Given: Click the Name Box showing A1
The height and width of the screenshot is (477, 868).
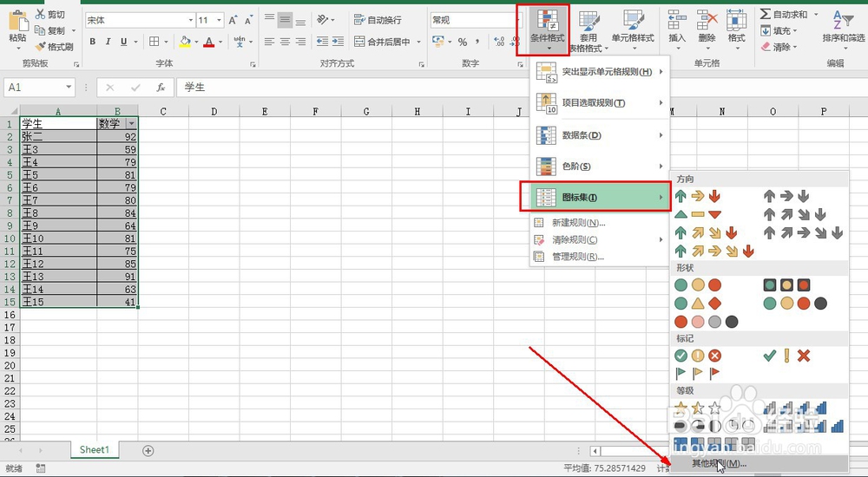Looking at the screenshot, I should (x=39, y=88).
